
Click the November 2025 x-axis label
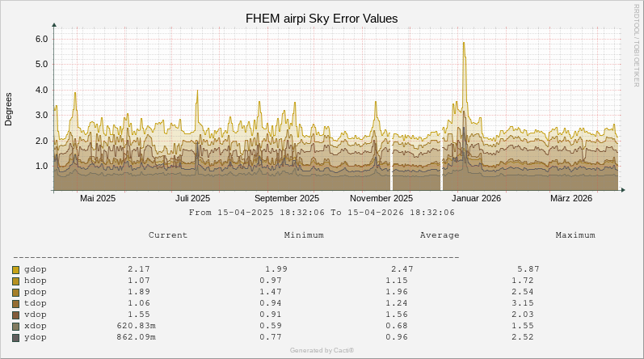381,198
